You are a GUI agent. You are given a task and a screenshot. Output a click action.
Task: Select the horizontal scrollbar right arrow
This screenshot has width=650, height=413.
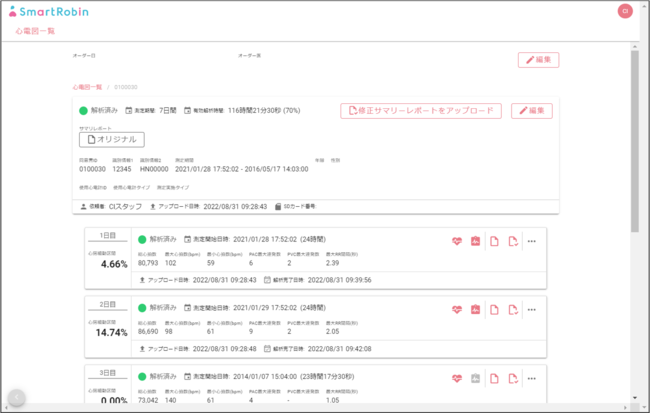point(626,408)
